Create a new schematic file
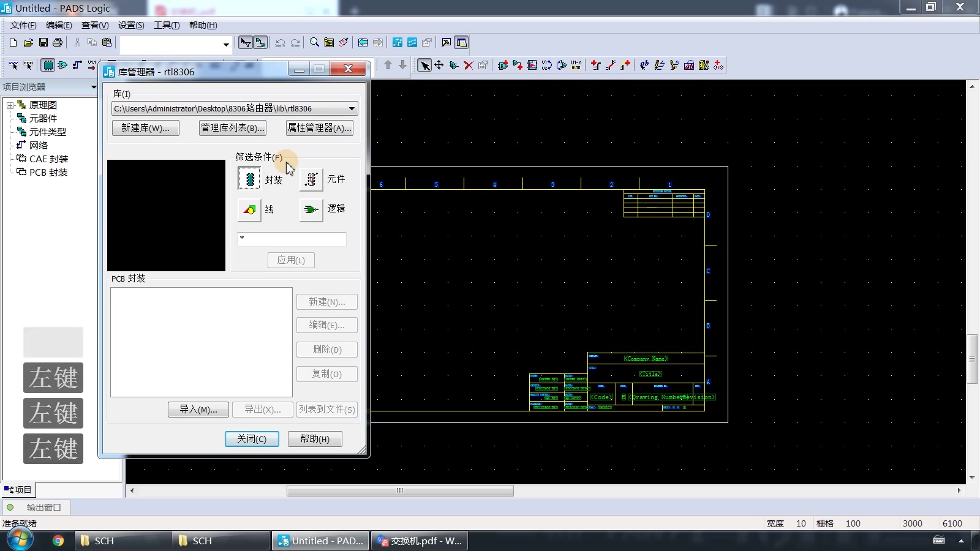The width and height of the screenshot is (980, 551). click(x=13, y=43)
